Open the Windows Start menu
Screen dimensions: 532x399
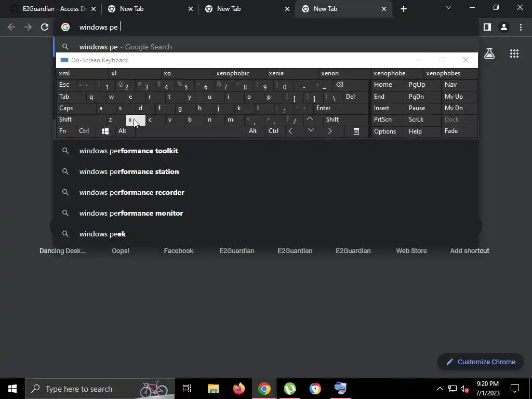tap(12, 389)
